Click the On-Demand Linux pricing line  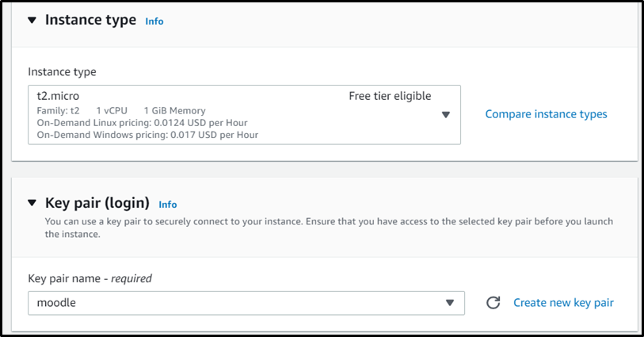(142, 123)
